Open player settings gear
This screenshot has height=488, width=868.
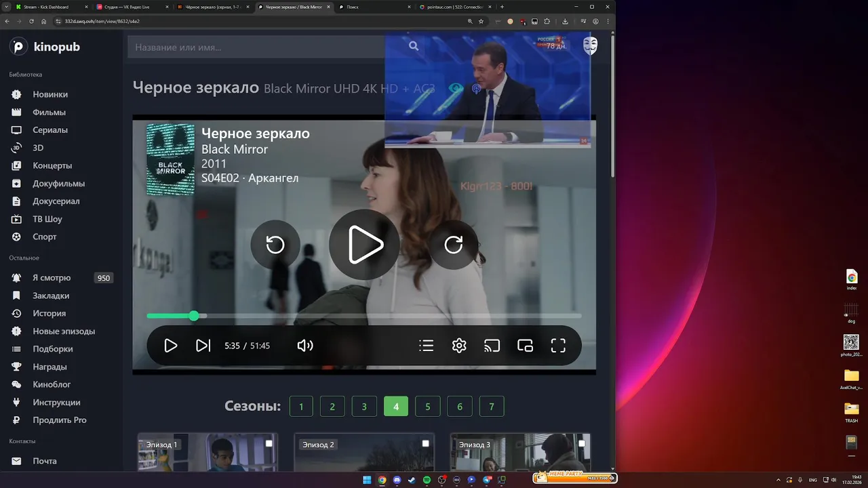[459, 346]
